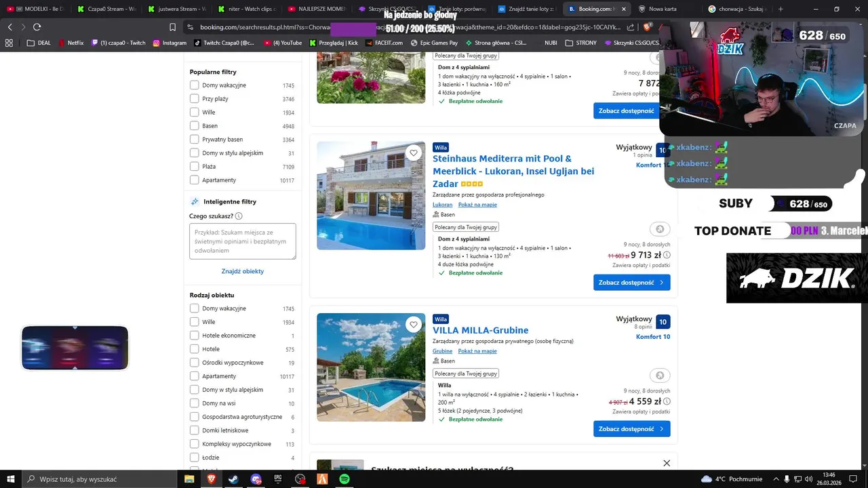Click Komfort 10 rating for VILLA MILLA
Image resolution: width=868 pixels, height=488 pixels.
coord(653,337)
